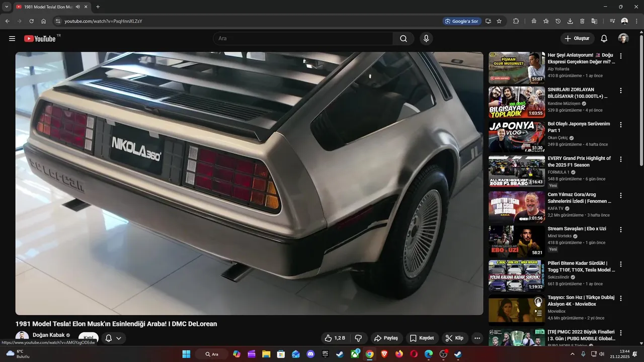This screenshot has width=644, height=362.
Task: Click the search magnifier button
Action: pyautogui.click(x=404, y=39)
